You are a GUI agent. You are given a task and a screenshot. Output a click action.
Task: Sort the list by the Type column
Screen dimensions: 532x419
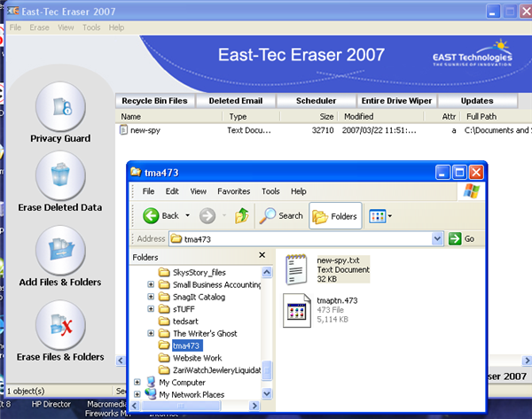(251, 116)
